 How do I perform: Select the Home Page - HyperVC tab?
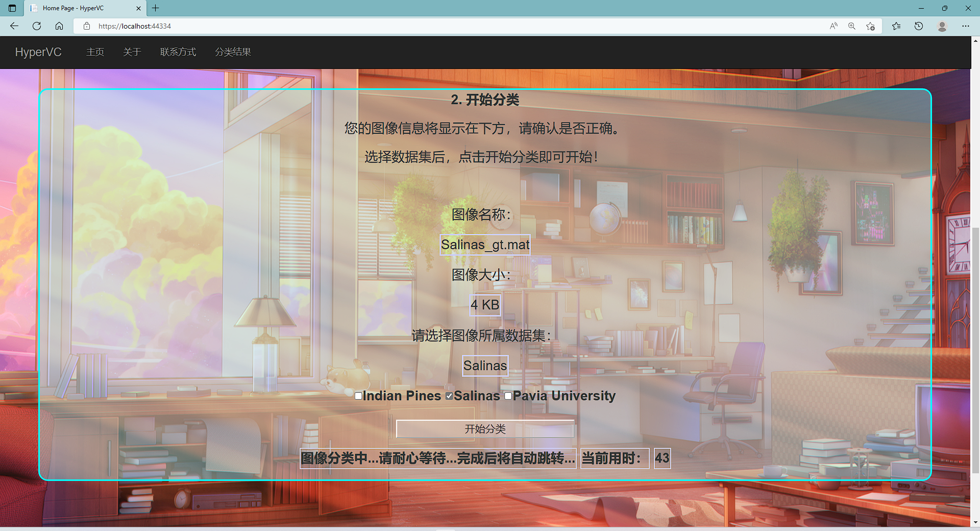(85, 8)
